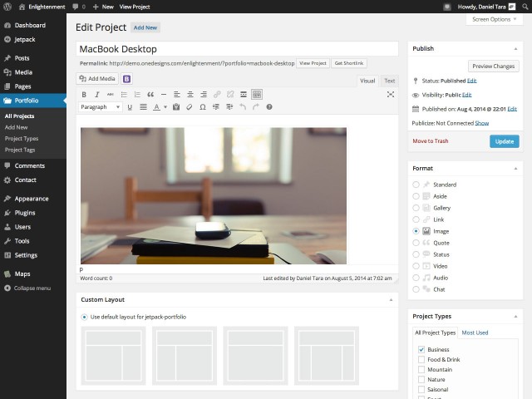Open the text color dropdown arrow
This screenshot has height=399, width=532.
[x=165, y=107]
